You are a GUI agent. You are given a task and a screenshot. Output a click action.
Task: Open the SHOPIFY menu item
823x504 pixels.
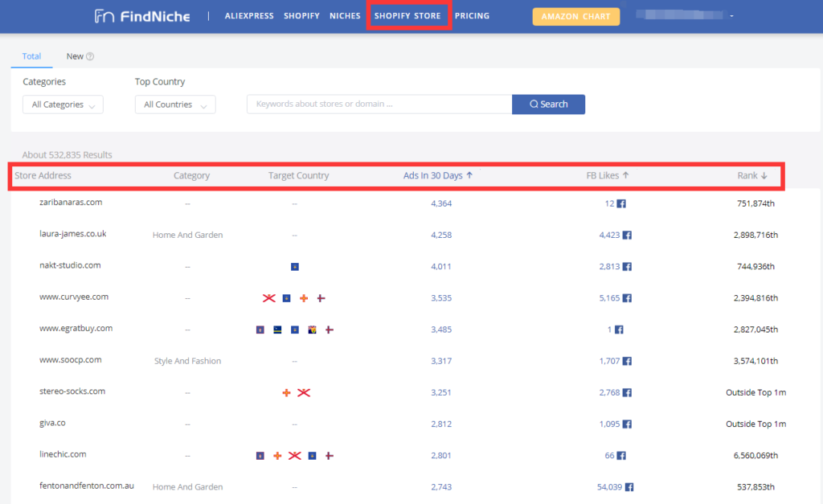302,16
